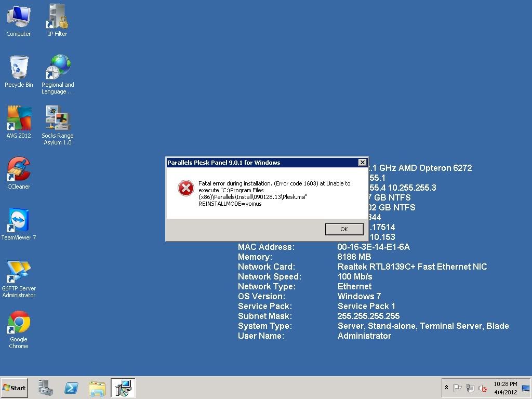Image resolution: width=532 pixels, height=399 pixels.
Task: Show hidden tray icons arrow
Action: [446, 388]
